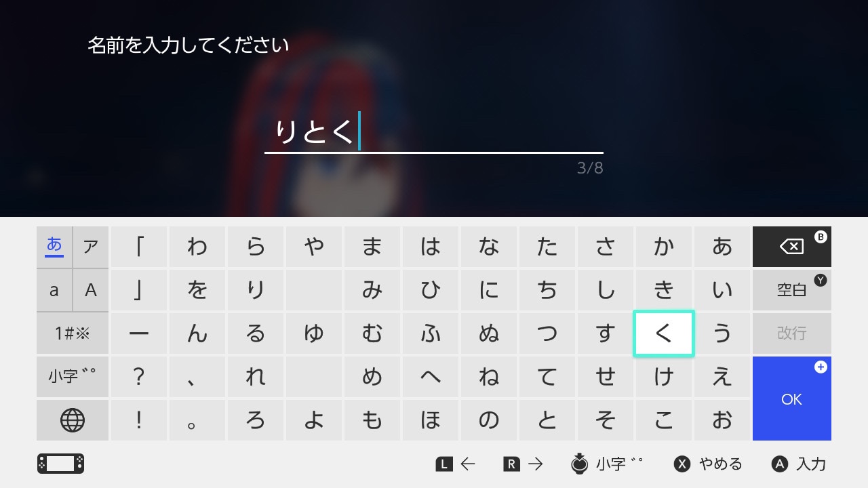The width and height of the screenshot is (868, 488).
Task: Click the controller icon at bottom left
Action: 60,464
